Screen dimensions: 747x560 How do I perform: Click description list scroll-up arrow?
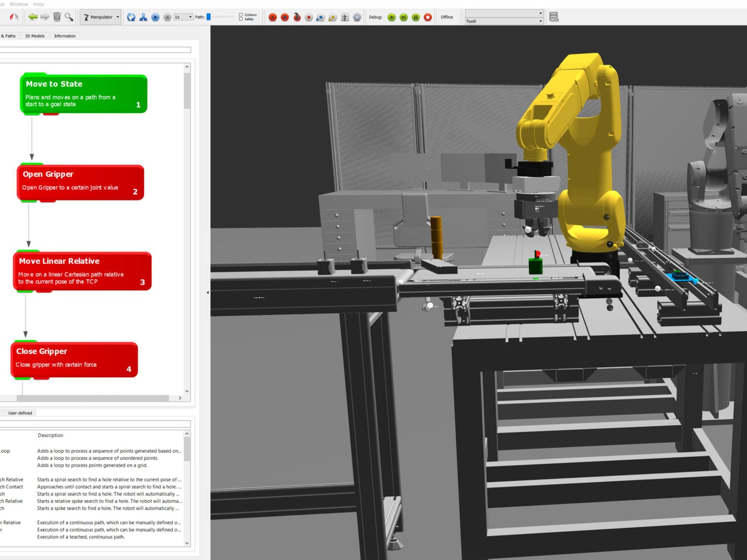[x=187, y=434]
